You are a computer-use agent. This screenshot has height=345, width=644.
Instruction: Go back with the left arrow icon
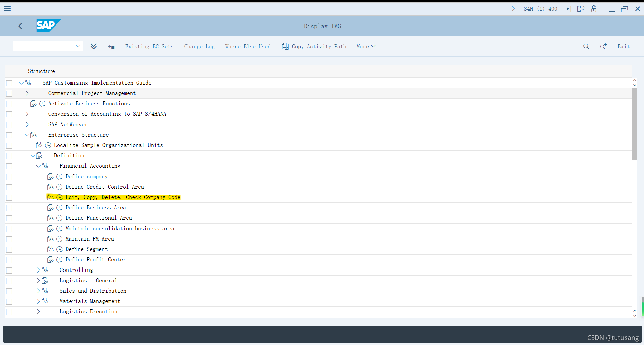click(20, 26)
